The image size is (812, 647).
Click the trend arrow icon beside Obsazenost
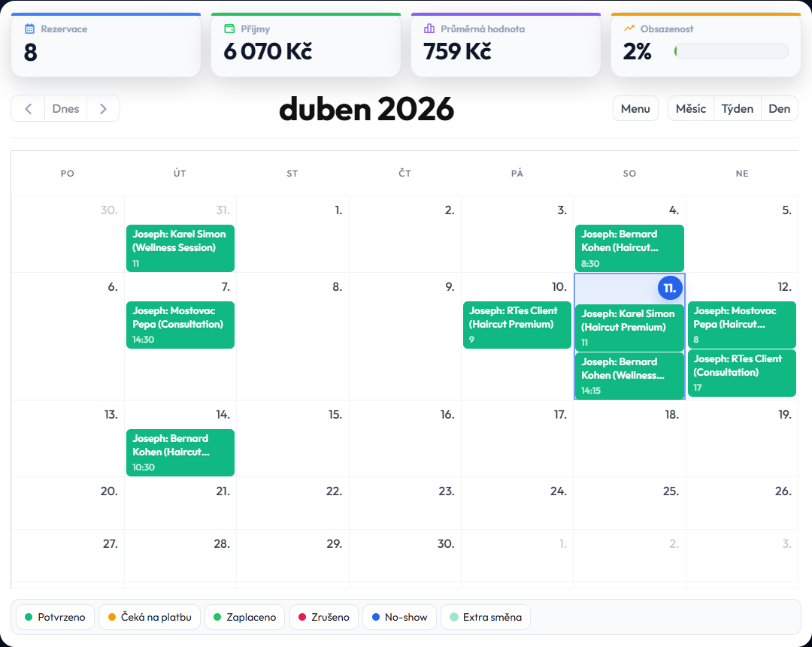pos(629,29)
